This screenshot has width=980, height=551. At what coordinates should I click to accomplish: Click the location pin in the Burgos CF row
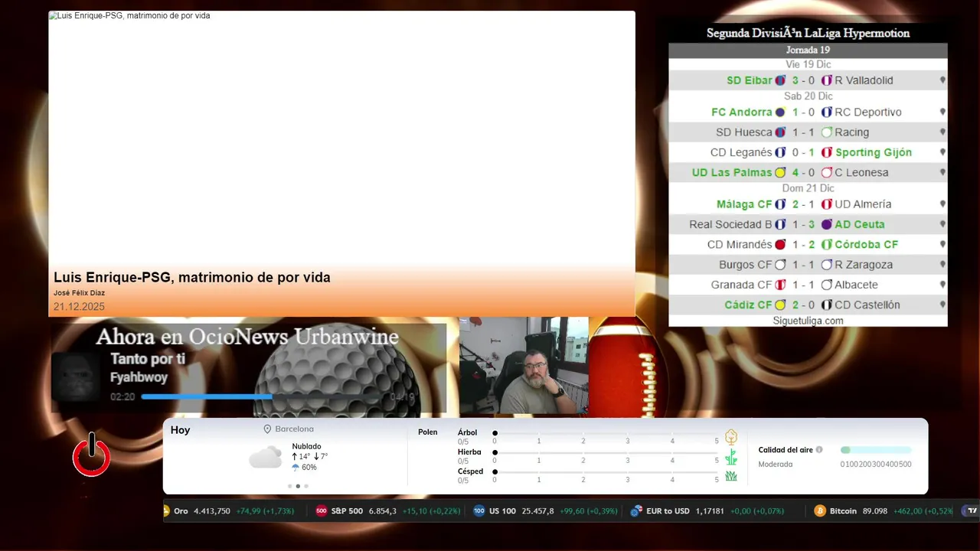[x=942, y=265]
